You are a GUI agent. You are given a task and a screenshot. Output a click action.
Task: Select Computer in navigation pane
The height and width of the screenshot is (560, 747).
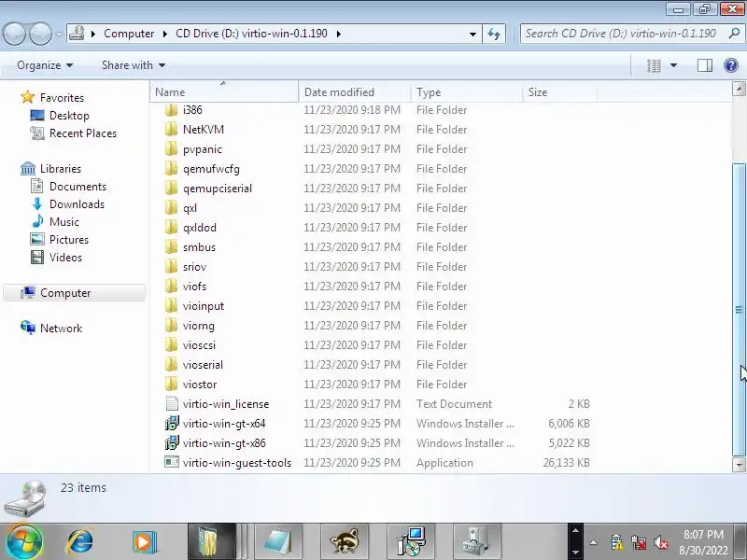coord(75,293)
